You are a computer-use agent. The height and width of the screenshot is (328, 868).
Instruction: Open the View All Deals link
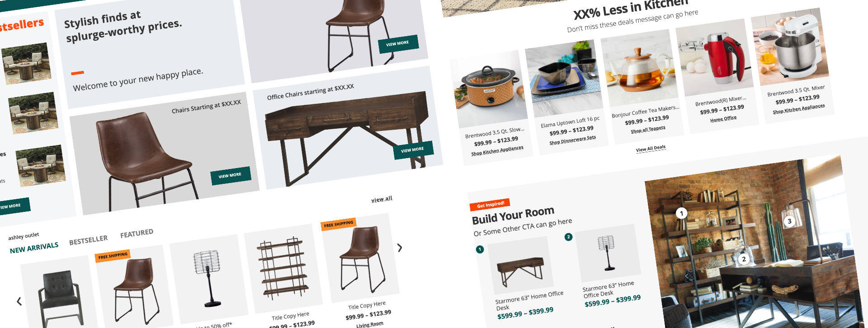click(651, 149)
